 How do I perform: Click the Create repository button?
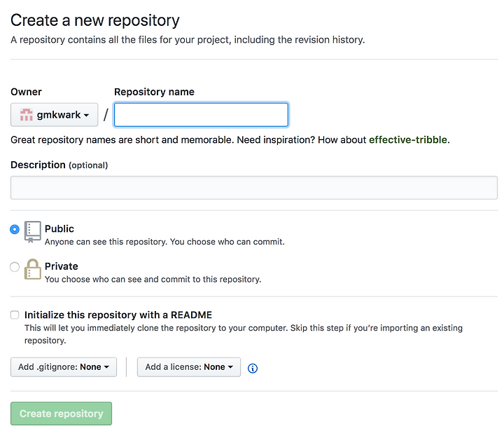pyautogui.click(x=61, y=413)
